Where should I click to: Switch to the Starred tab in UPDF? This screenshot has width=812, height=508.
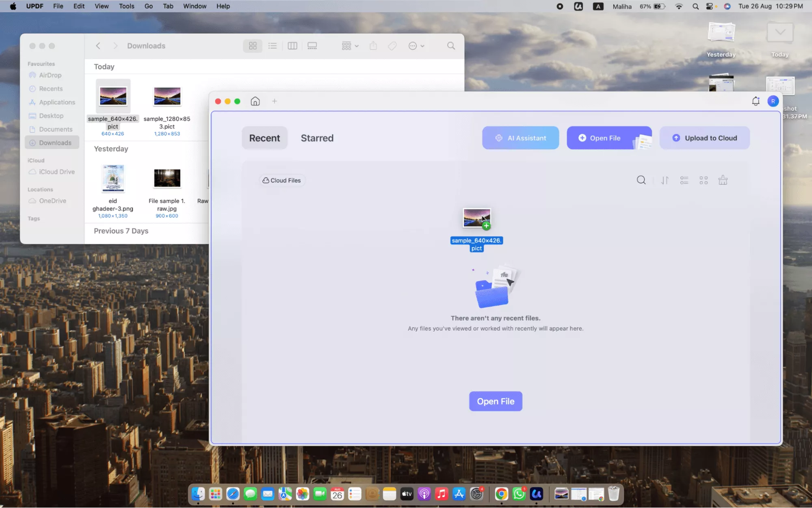(x=317, y=138)
